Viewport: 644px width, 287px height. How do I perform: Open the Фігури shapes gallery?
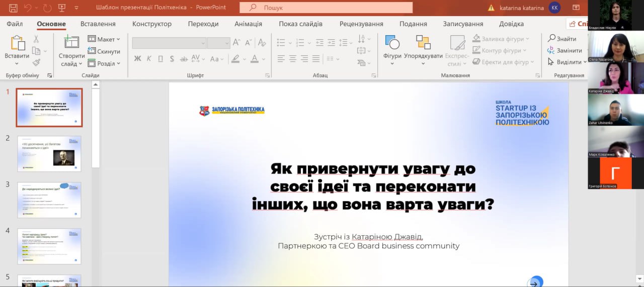(x=392, y=44)
